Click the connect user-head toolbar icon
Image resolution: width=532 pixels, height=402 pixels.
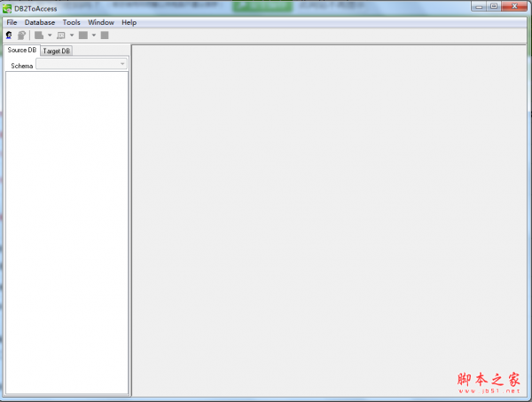(x=9, y=35)
